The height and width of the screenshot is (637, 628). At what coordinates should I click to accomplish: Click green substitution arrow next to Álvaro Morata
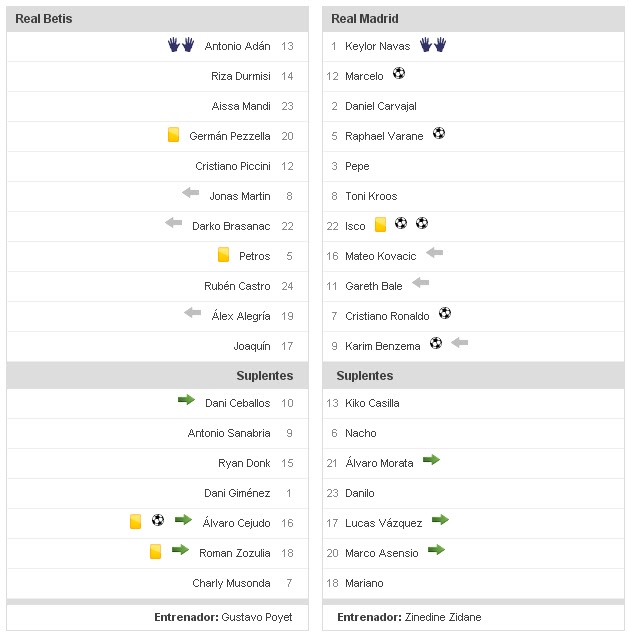pos(431,460)
